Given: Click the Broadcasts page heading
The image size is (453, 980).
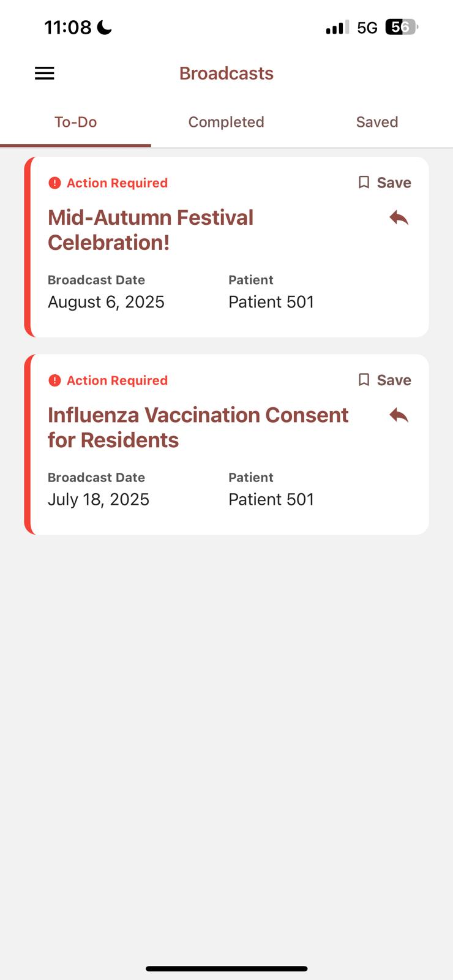Looking at the screenshot, I should pyautogui.click(x=226, y=73).
